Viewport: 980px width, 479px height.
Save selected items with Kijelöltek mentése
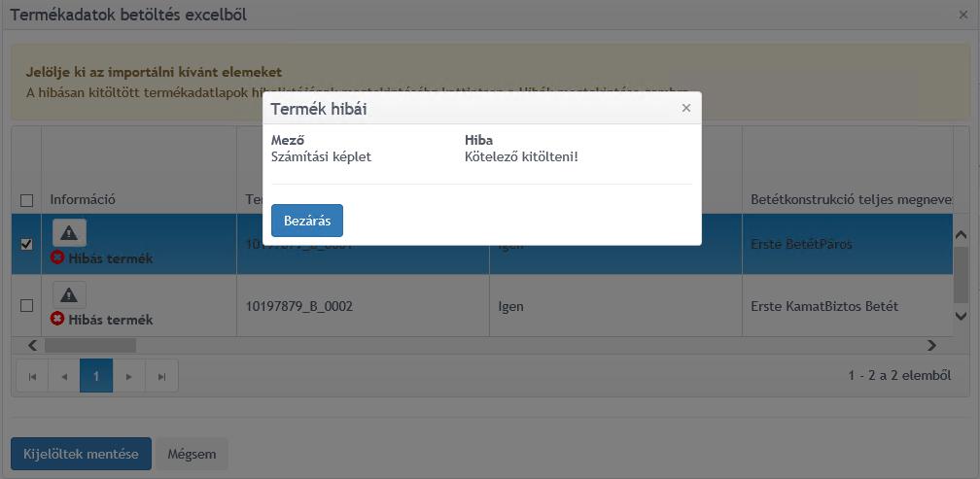click(82, 454)
